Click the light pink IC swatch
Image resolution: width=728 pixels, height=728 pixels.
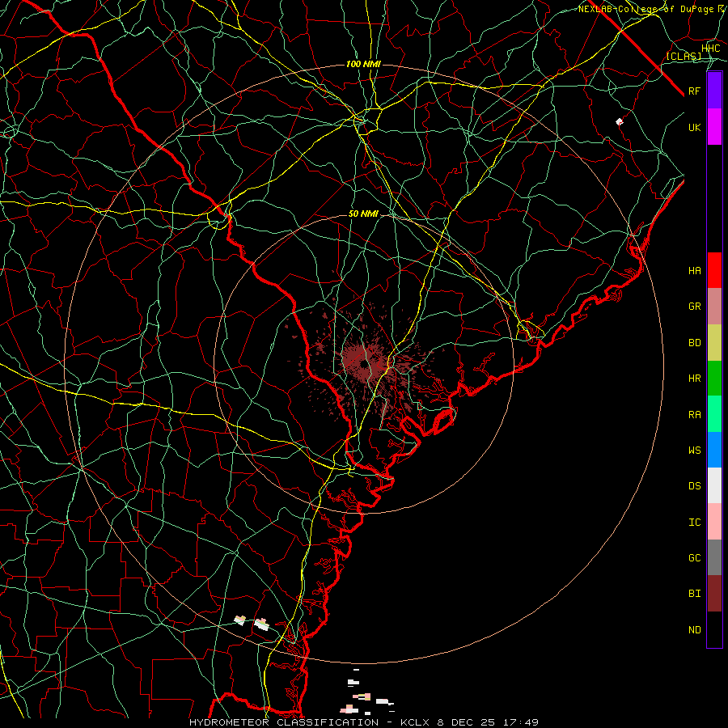point(714,522)
